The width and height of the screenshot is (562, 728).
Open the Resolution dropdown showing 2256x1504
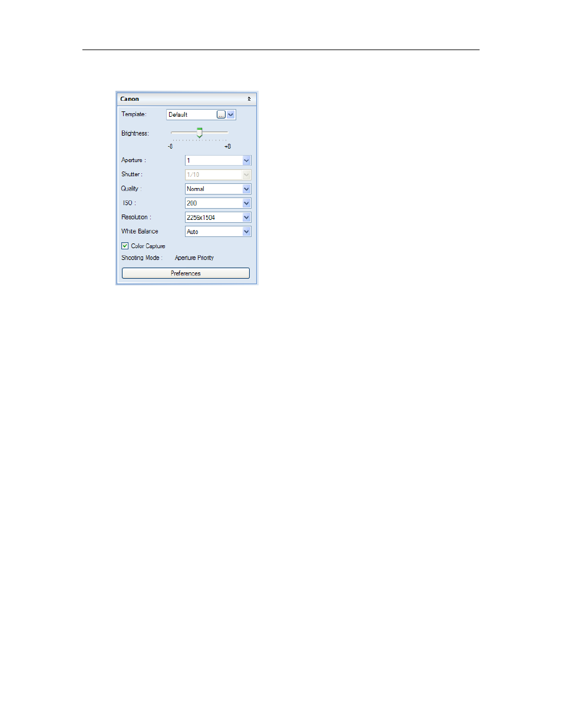218,218
